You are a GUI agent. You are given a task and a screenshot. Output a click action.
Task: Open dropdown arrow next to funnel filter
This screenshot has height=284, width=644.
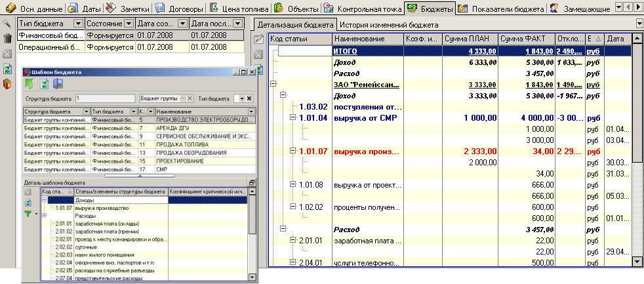click(36, 214)
